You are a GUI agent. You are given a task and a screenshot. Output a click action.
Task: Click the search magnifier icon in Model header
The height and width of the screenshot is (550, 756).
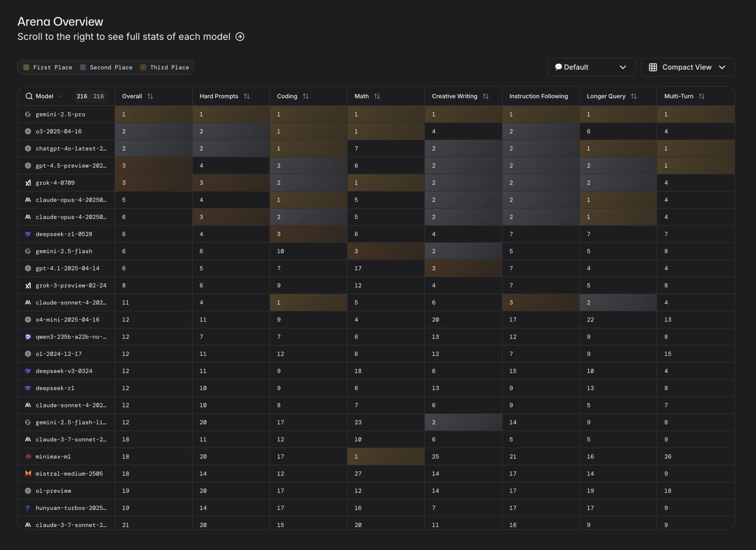[29, 96]
